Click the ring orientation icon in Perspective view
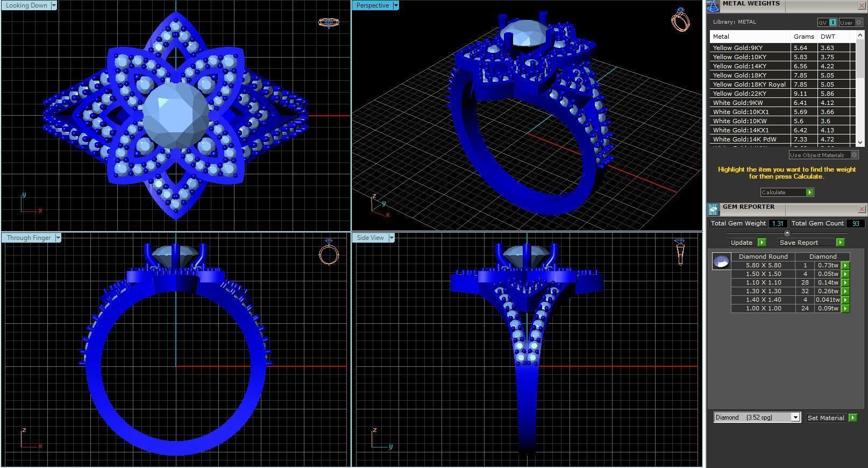This screenshot has height=468, width=868. (681, 20)
